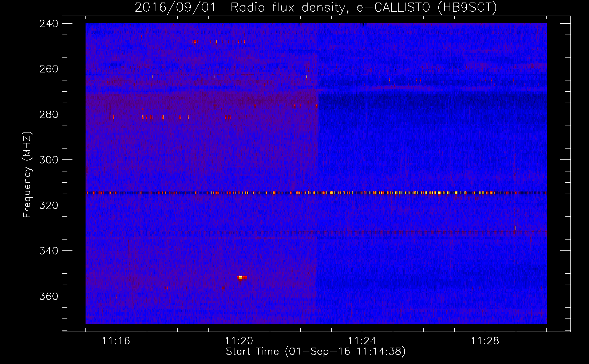
Task: Click the 11:24 time tick label
Action: (362, 341)
